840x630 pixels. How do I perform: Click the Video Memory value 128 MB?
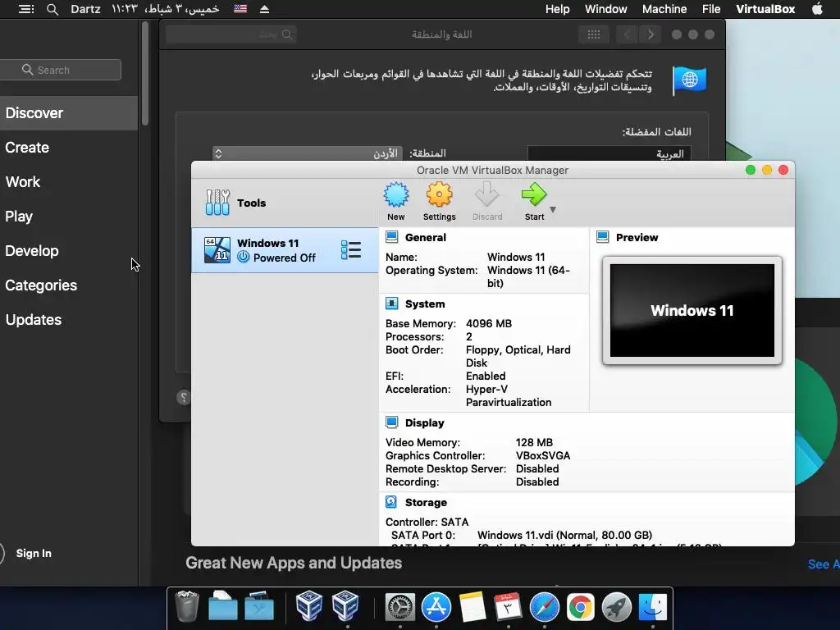(x=534, y=442)
